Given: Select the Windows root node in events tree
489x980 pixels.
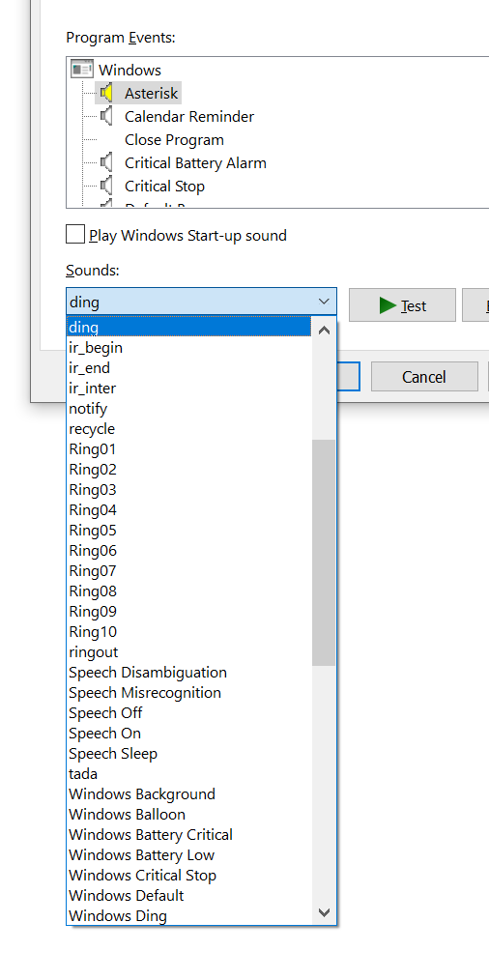Looking at the screenshot, I should click(129, 70).
